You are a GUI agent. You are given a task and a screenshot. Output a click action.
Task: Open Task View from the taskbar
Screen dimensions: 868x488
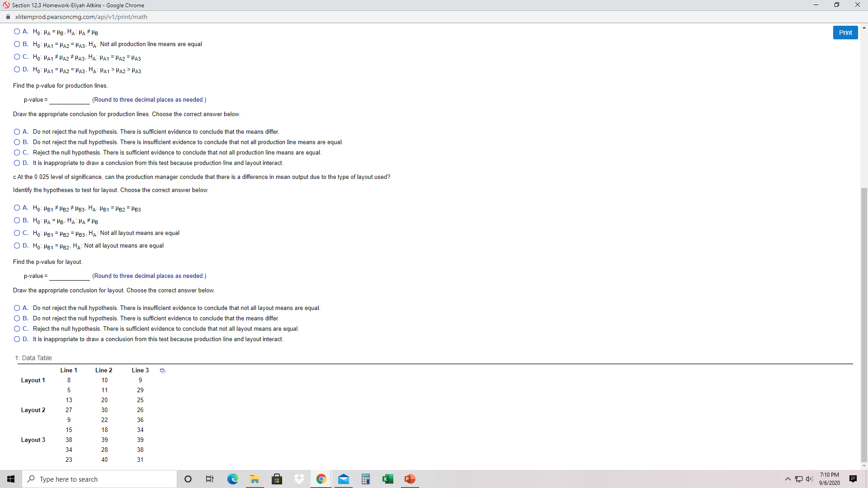tap(209, 479)
